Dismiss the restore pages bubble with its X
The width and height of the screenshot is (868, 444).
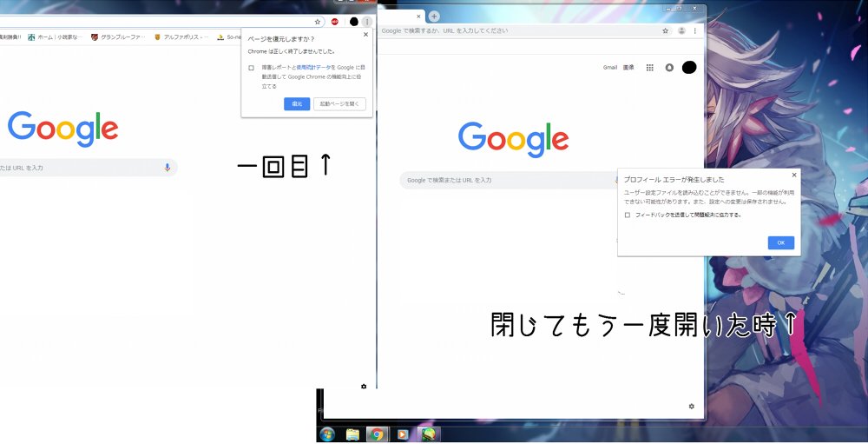pyautogui.click(x=365, y=35)
